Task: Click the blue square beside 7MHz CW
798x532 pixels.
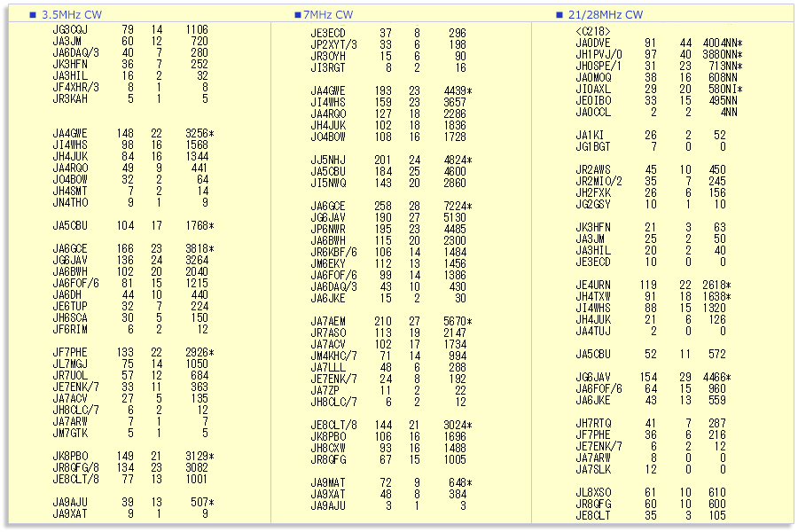Action: coord(296,15)
